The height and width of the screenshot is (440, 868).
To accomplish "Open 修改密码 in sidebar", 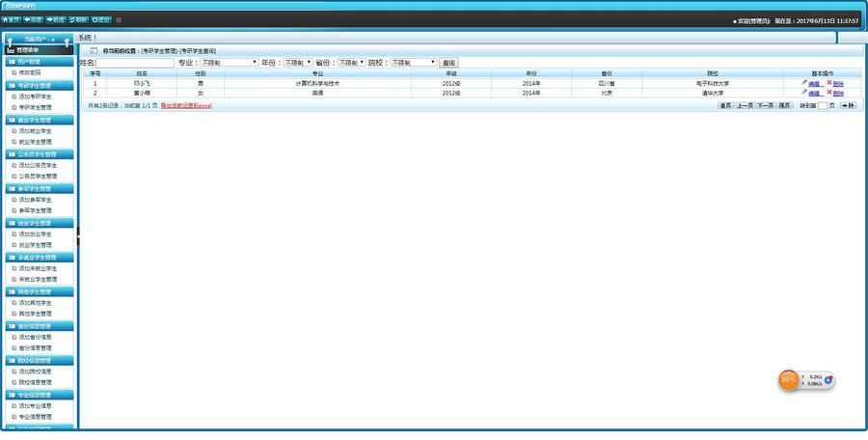I will pyautogui.click(x=30, y=72).
